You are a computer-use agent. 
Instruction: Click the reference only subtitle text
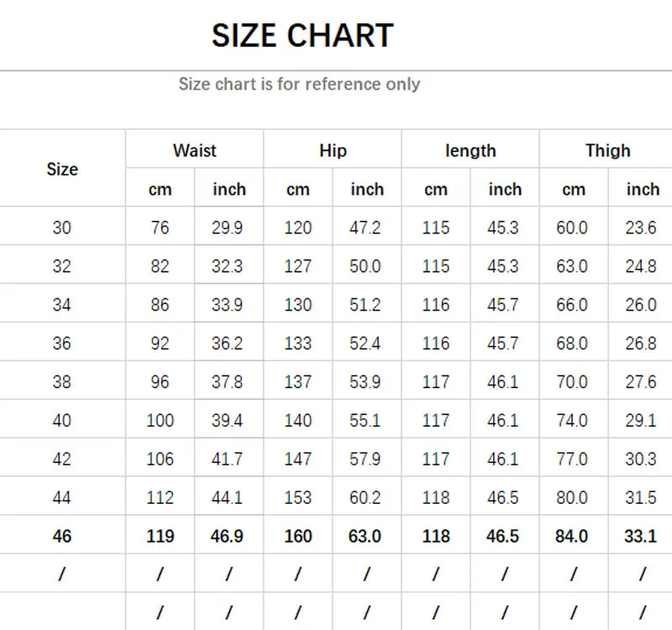click(299, 84)
